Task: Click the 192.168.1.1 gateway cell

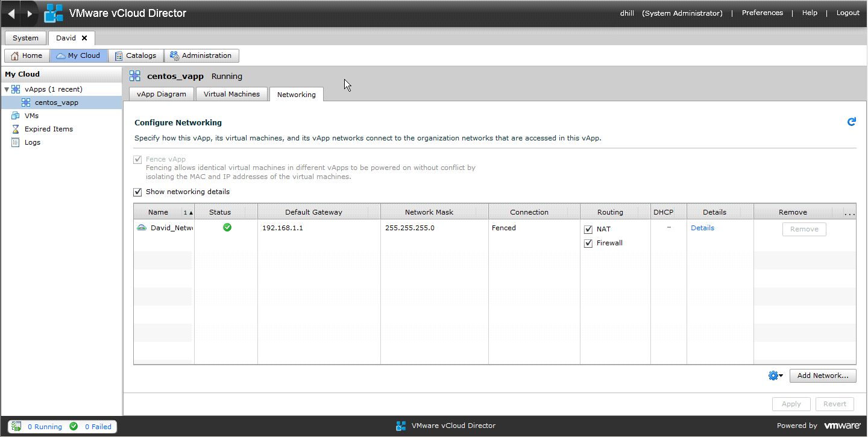Action: (x=283, y=228)
